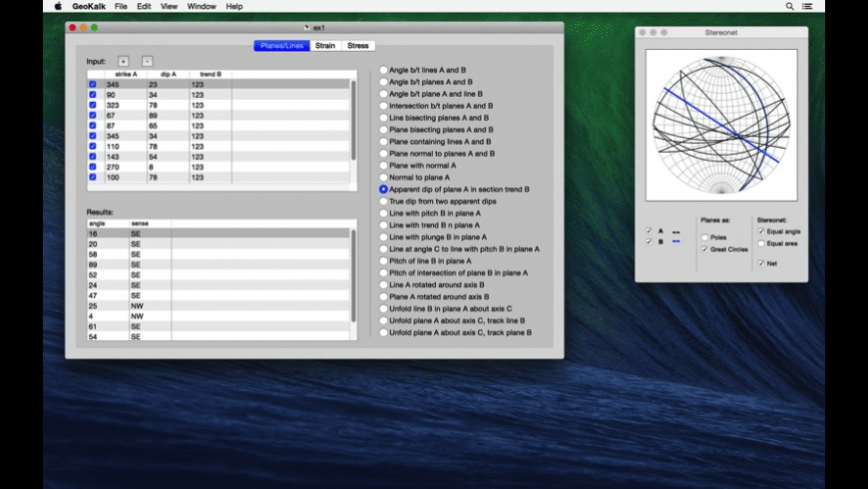Open the Apple menu
This screenshot has width=868, height=489.
point(58,6)
